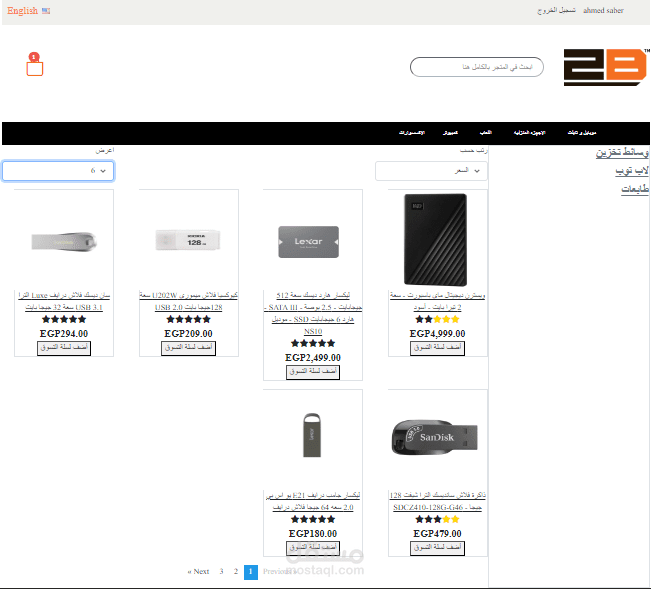
Task: Click star rating of EGP4,999.00 product
Action: (x=437, y=319)
